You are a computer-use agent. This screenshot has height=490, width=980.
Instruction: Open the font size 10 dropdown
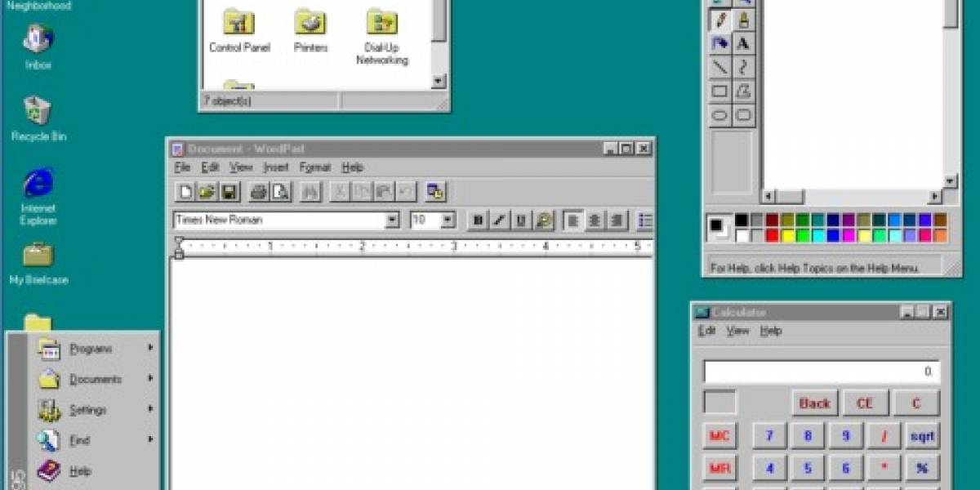448,220
